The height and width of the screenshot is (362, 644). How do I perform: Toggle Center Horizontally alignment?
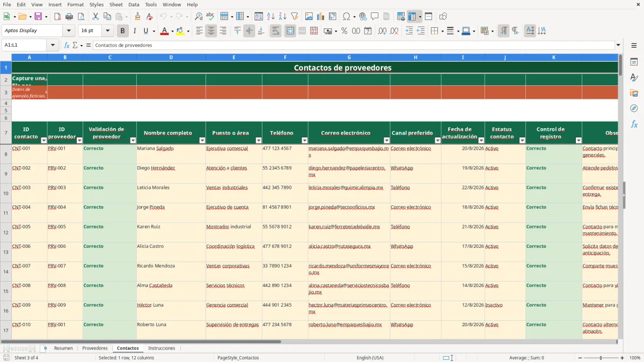coord(211,31)
